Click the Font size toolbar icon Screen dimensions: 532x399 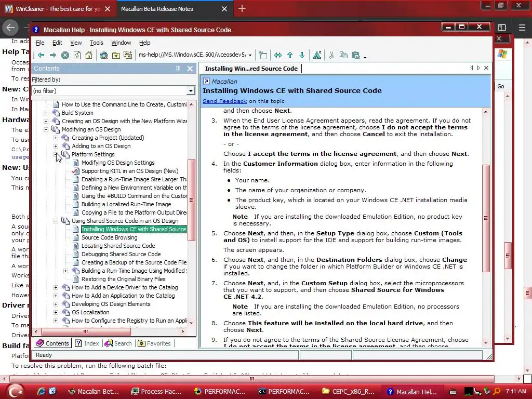(317, 55)
